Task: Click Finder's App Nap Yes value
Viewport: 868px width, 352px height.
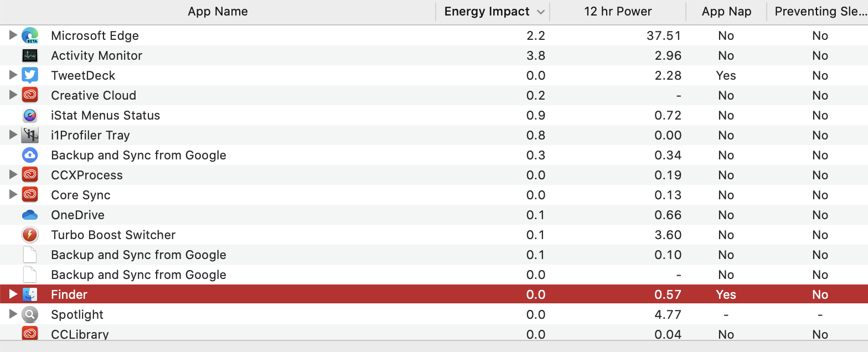Action: [726, 294]
